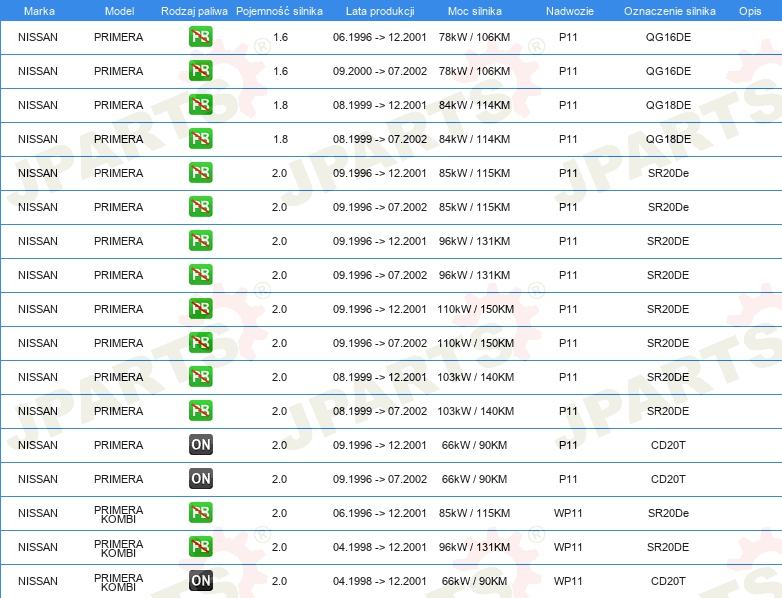
Task: Select the PB icon in the 1.8 row ending 07.2002
Action: (200, 139)
